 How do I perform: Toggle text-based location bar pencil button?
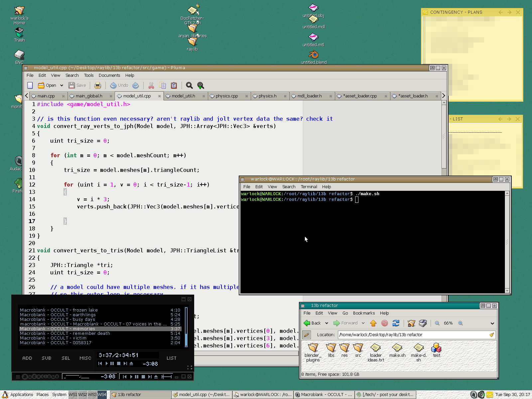pos(307,335)
